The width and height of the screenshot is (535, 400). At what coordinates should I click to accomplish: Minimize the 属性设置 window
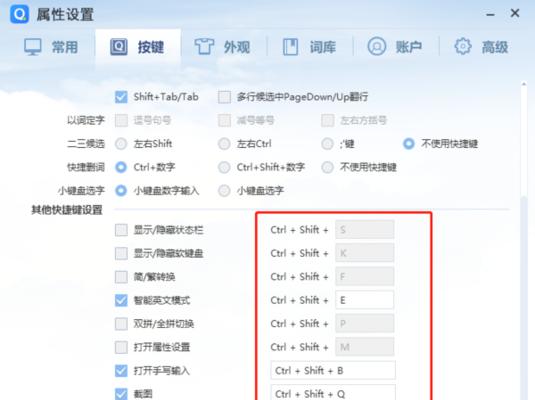(x=490, y=14)
